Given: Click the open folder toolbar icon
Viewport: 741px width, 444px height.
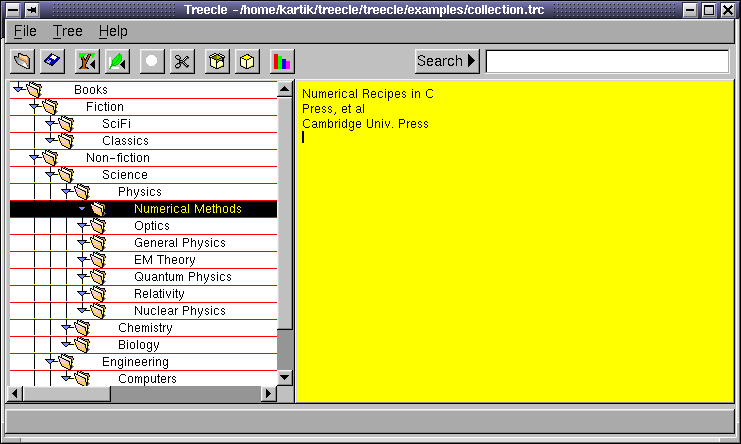Looking at the screenshot, I should tap(22, 61).
